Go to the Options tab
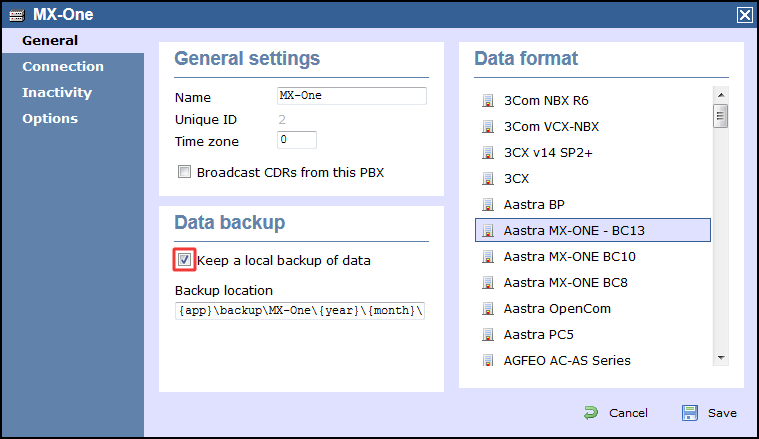 click(50, 119)
